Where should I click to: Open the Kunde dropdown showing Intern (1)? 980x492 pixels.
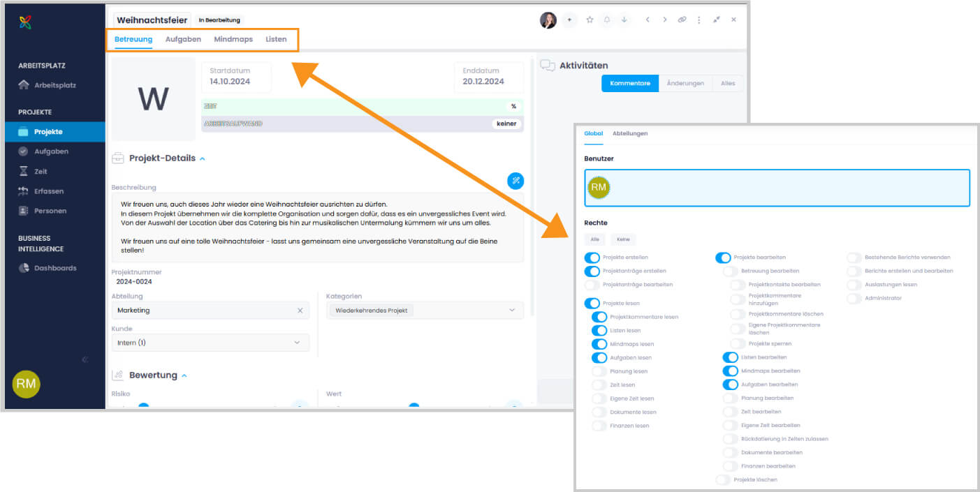(x=210, y=343)
